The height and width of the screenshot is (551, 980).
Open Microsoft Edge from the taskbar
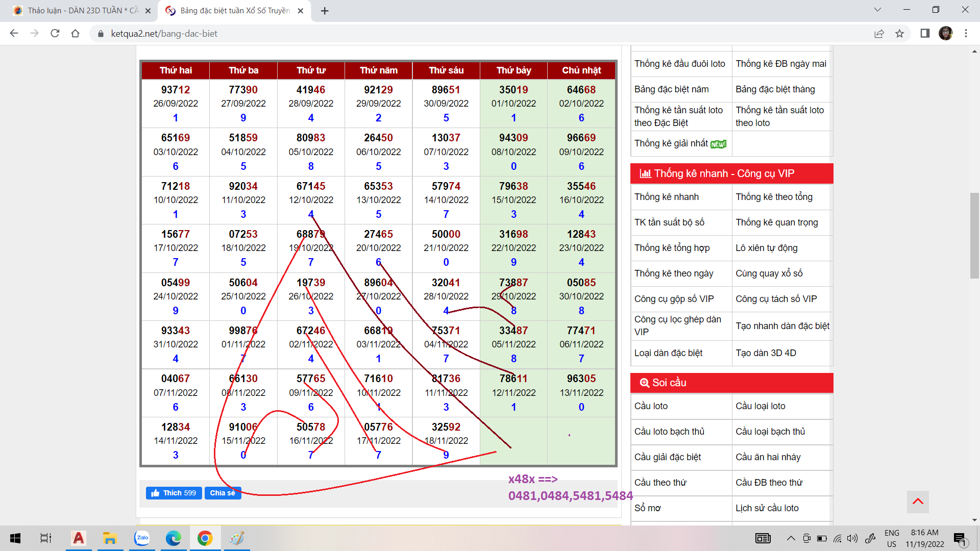click(174, 538)
